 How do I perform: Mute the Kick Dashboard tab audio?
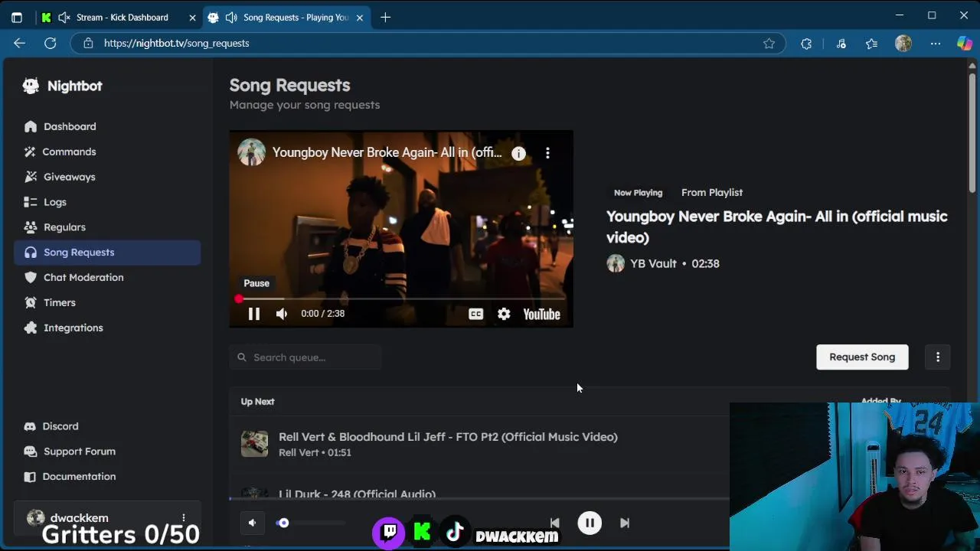click(x=64, y=17)
